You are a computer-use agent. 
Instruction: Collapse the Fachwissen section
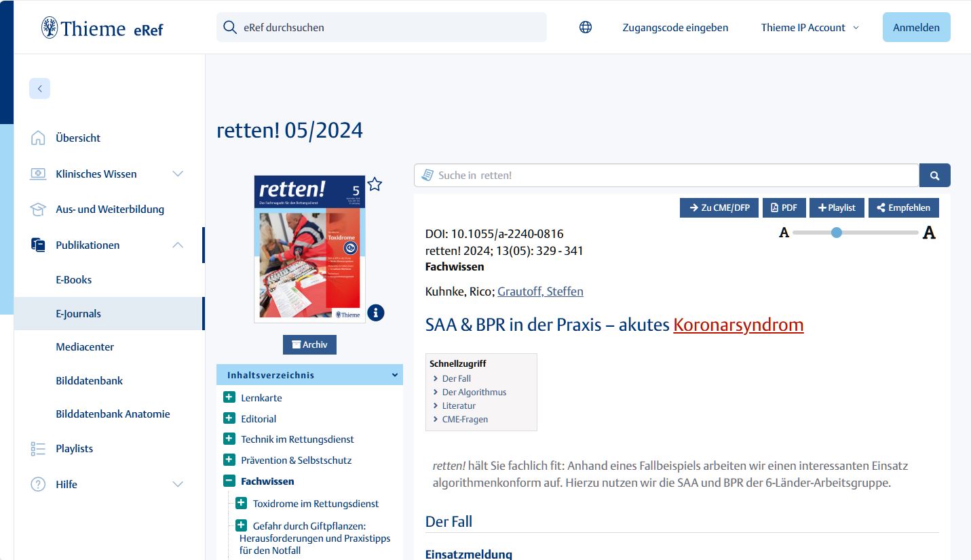[x=229, y=481]
